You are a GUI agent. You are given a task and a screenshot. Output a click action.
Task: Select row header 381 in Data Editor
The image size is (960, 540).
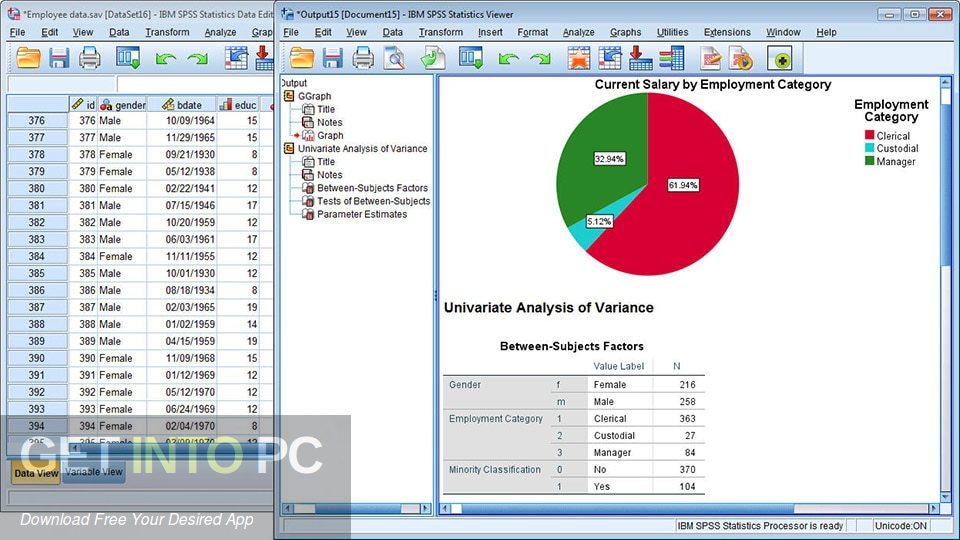tap(37, 205)
